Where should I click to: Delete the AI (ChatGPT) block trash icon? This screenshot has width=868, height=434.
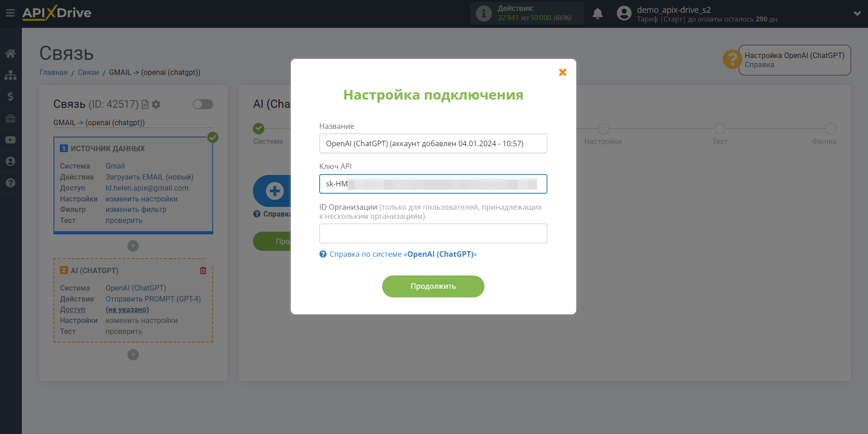point(203,270)
